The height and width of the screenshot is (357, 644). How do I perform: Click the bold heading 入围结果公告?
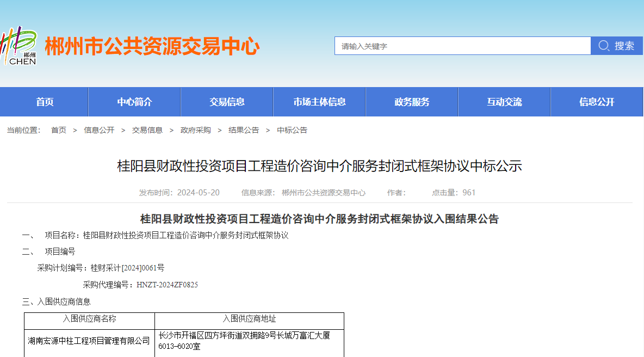319,219
